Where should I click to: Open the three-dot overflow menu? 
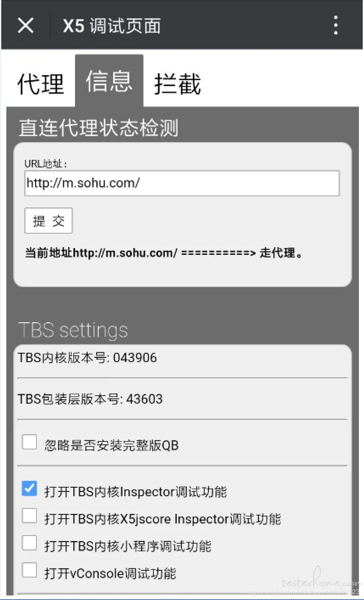[336, 25]
